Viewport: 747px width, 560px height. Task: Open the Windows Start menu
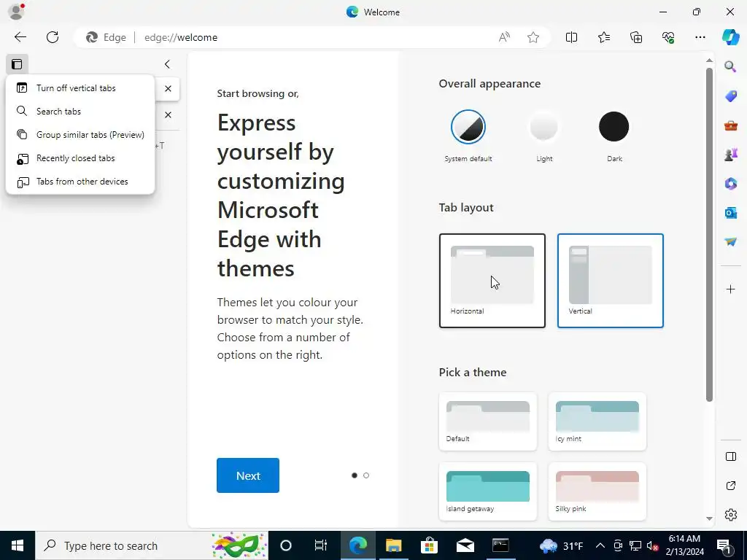[18, 545]
